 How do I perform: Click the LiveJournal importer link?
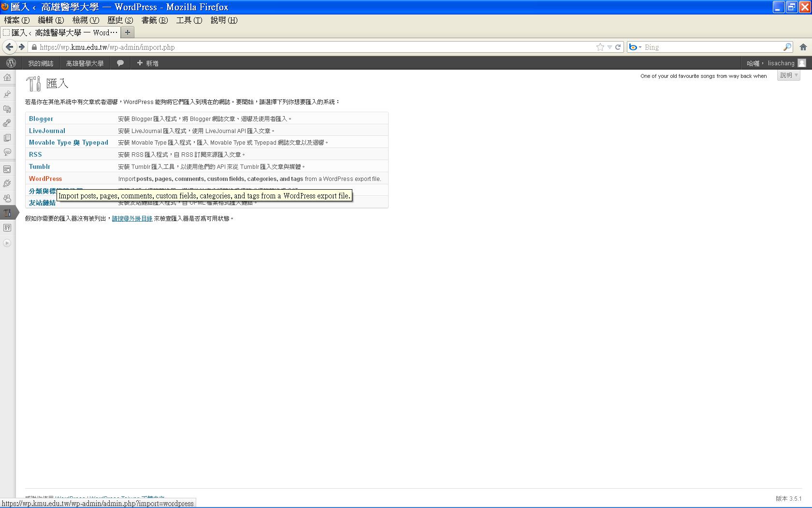[x=47, y=131]
